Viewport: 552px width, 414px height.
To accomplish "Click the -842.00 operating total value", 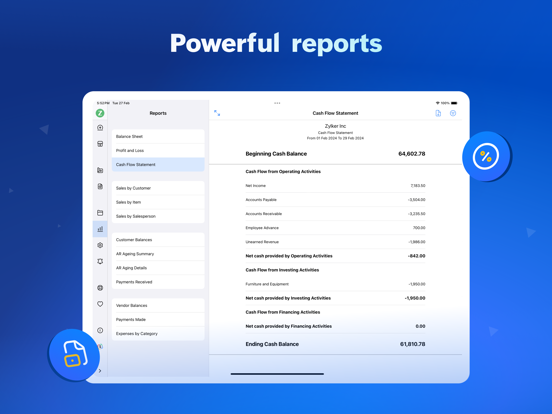I will [416, 256].
